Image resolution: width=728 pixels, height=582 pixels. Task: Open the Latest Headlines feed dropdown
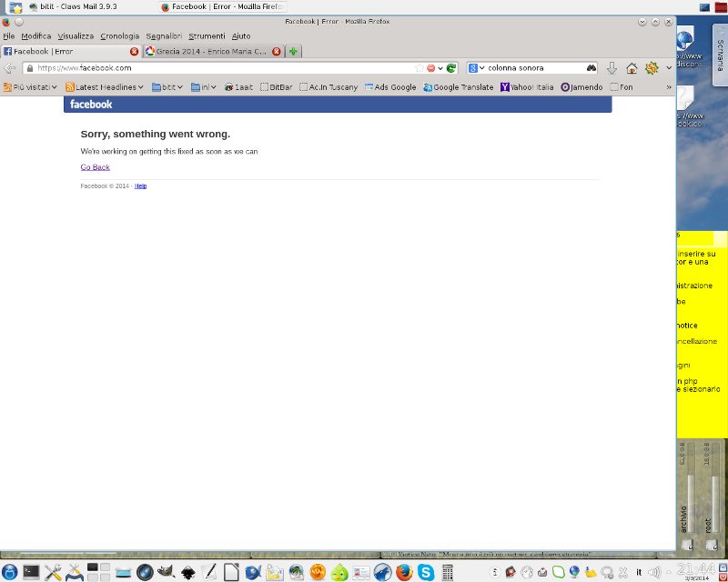(x=105, y=87)
